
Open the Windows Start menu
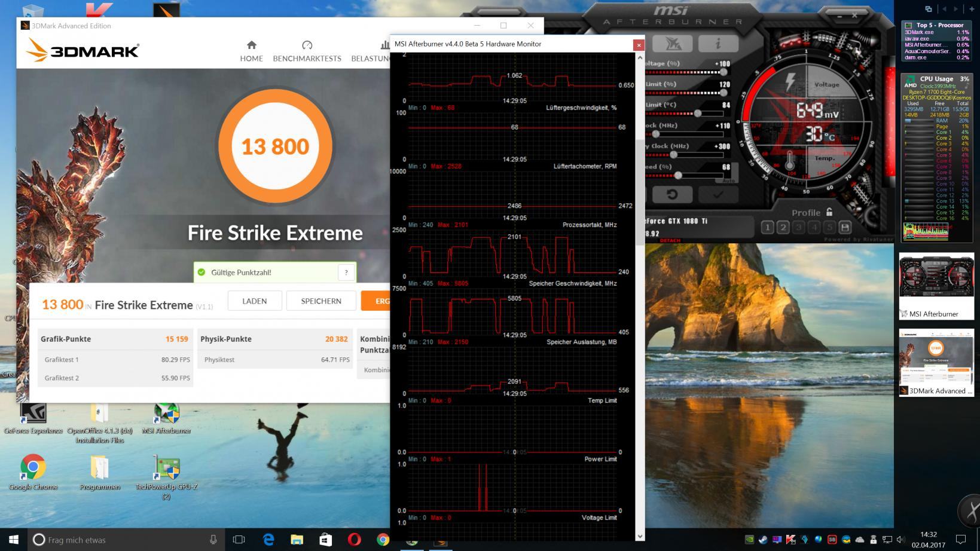tap(14, 540)
